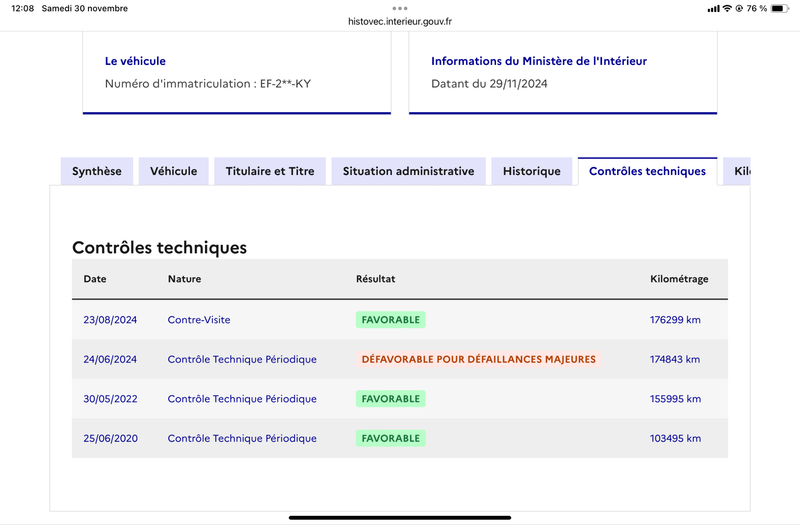The width and height of the screenshot is (800, 525).
Task: Tap the histovec.interieur.gouv.fr address bar
Action: point(400,21)
